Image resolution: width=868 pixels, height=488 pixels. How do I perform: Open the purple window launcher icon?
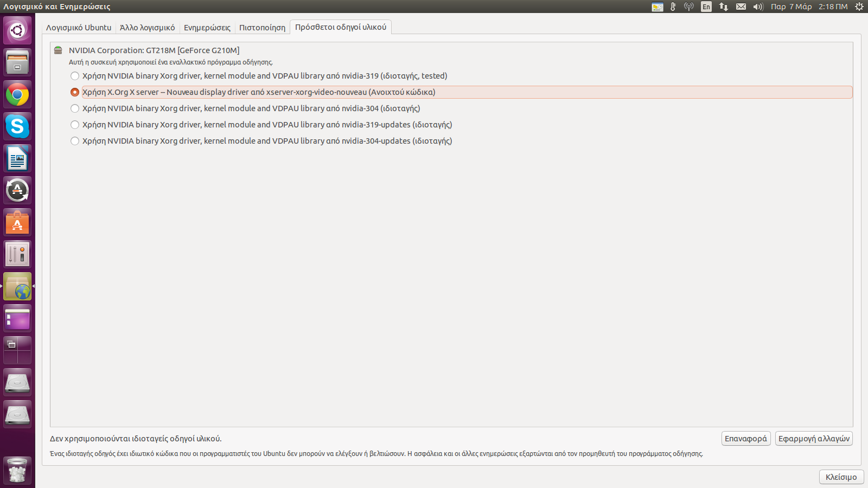click(x=17, y=318)
